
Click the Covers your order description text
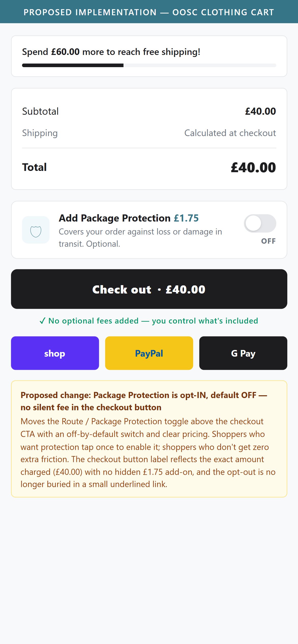click(140, 238)
